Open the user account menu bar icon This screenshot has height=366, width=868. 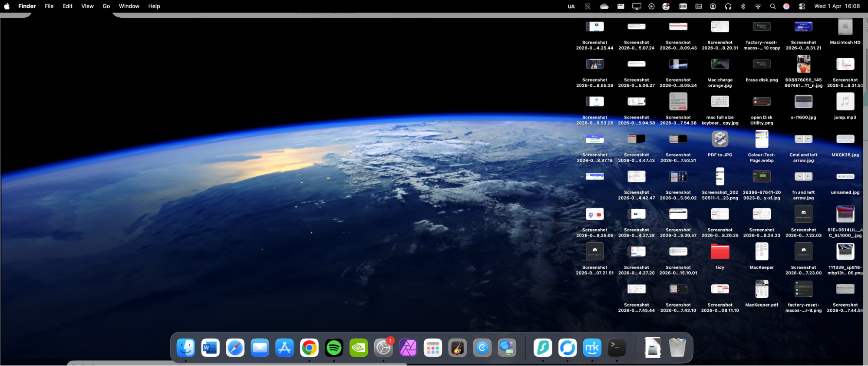[x=713, y=6]
